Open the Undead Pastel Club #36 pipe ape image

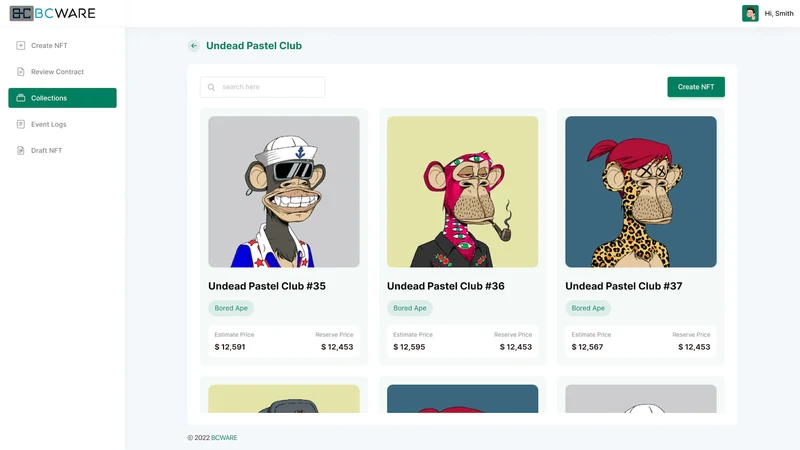tap(462, 192)
